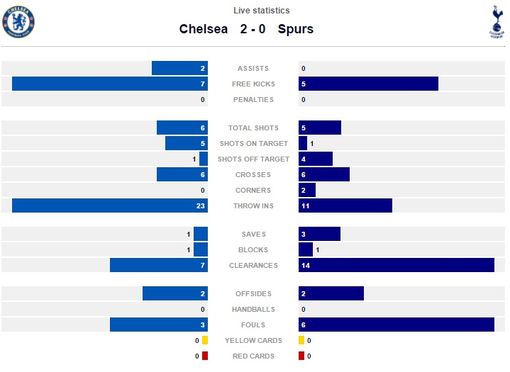This screenshot has height=372, width=510.
Task: Click the SHOTS ON TARGET label
Action: click(254, 143)
